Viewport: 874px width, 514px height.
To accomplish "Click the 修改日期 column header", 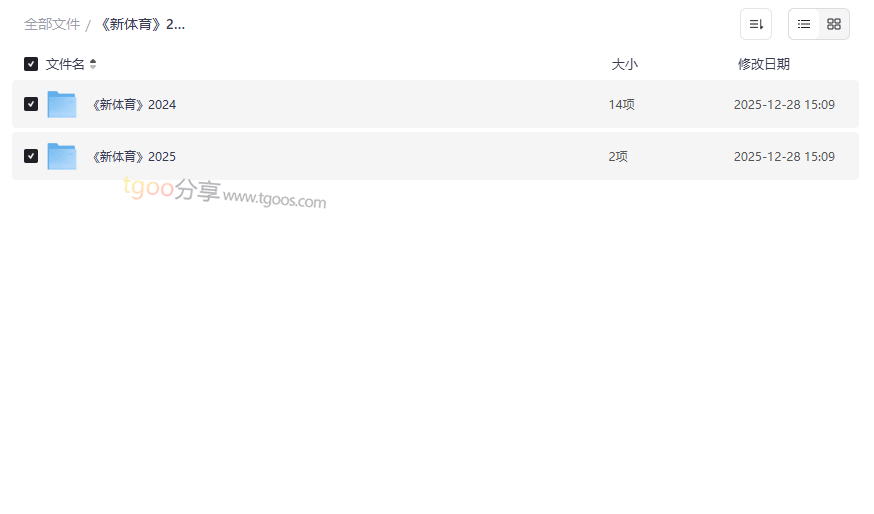I will coord(763,64).
